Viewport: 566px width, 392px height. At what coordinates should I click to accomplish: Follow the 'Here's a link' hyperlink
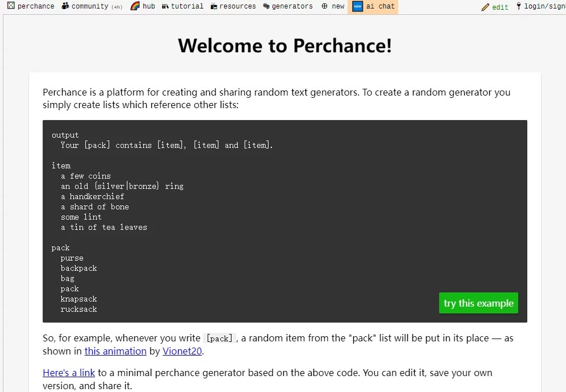69,373
